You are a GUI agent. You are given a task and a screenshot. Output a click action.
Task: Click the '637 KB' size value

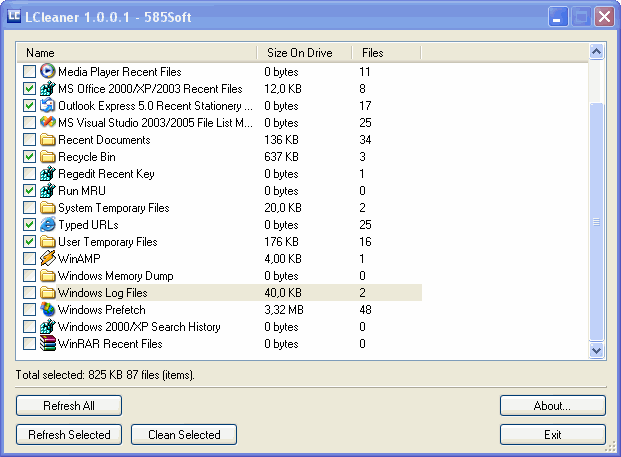pyautogui.click(x=281, y=157)
